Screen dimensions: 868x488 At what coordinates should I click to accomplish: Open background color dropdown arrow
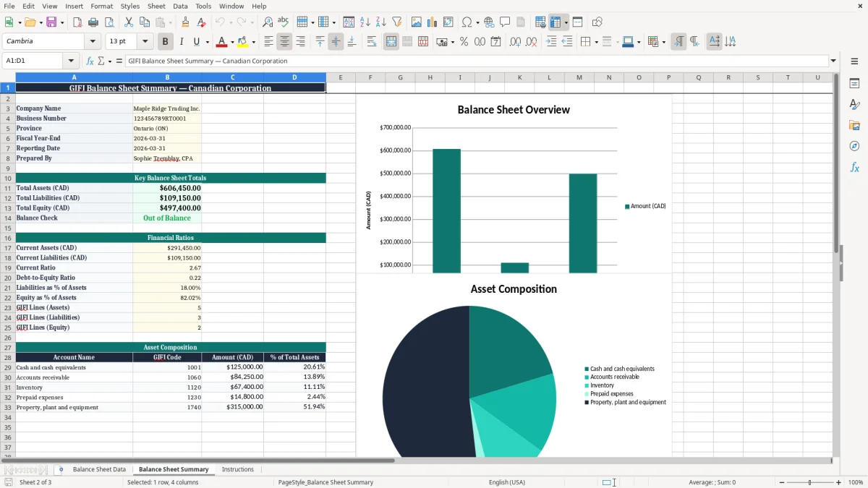click(x=253, y=42)
